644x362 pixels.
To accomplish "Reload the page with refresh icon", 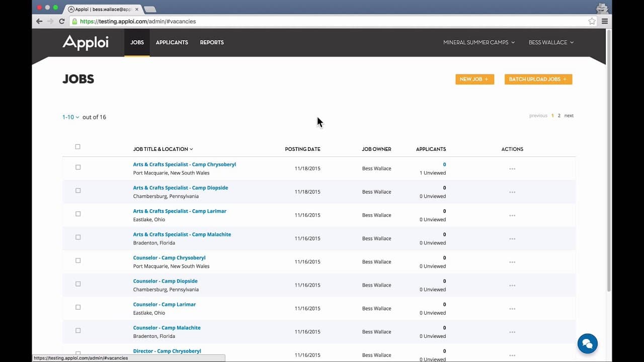I will 62,21.
